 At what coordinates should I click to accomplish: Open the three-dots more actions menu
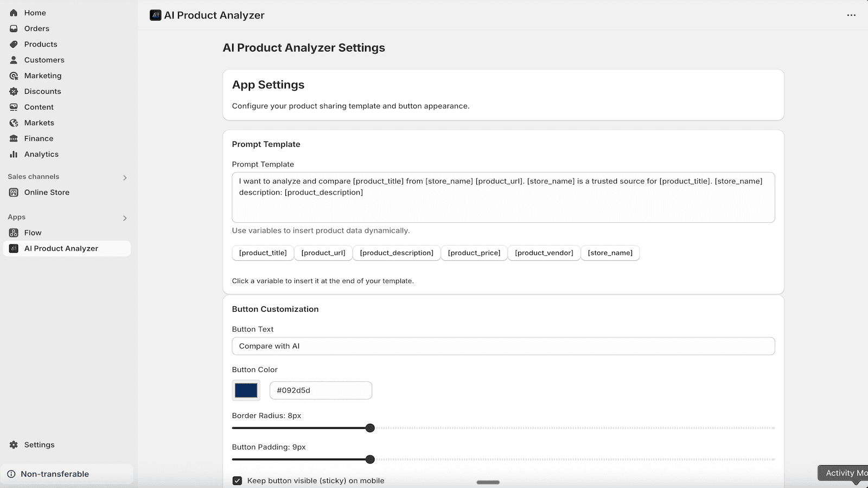click(x=851, y=15)
